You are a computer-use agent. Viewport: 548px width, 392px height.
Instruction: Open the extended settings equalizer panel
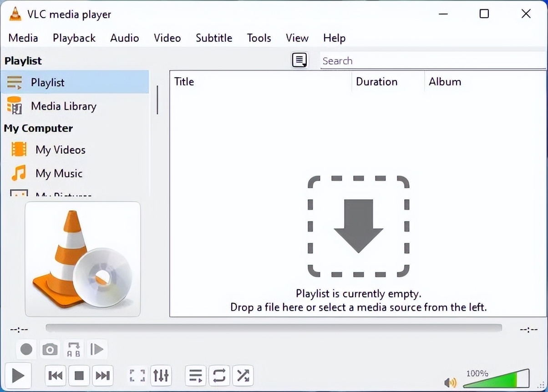pyautogui.click(x=161, y=376)
